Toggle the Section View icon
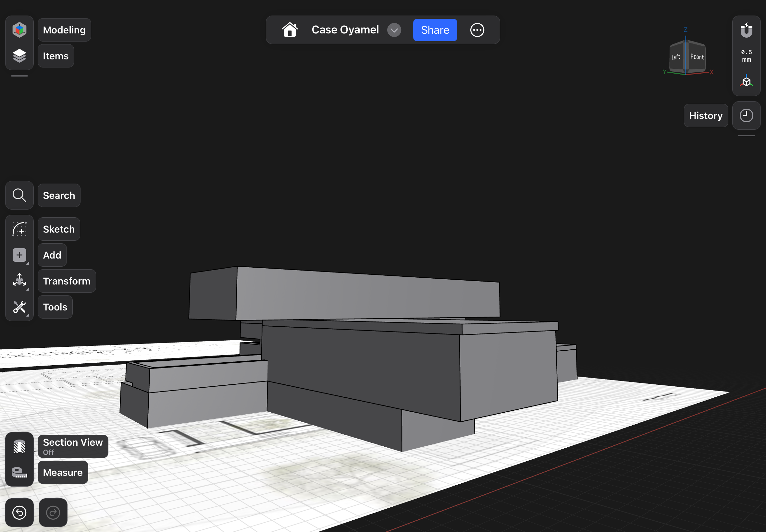Screen dimensions: 766x532 point(19,446)
